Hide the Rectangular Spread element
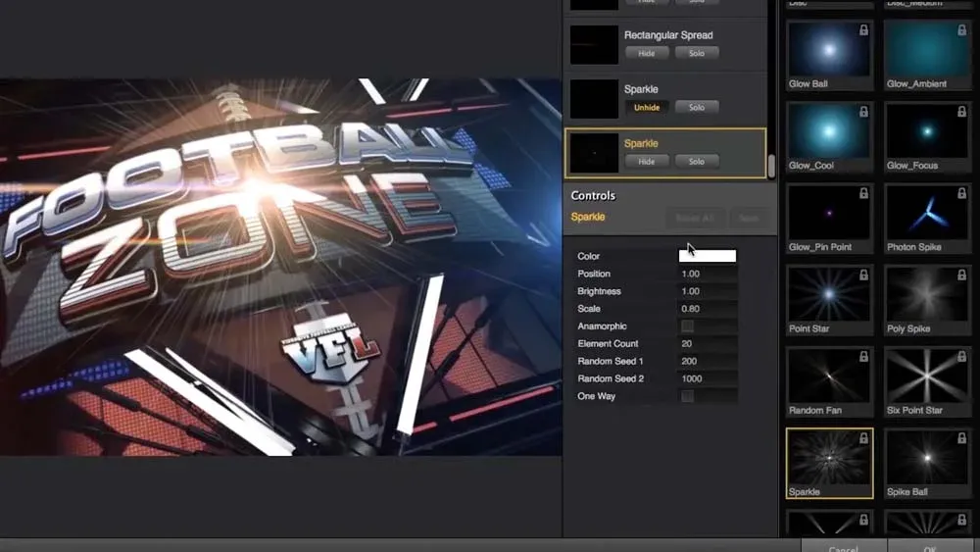The image size is (980, 552). 646,53
